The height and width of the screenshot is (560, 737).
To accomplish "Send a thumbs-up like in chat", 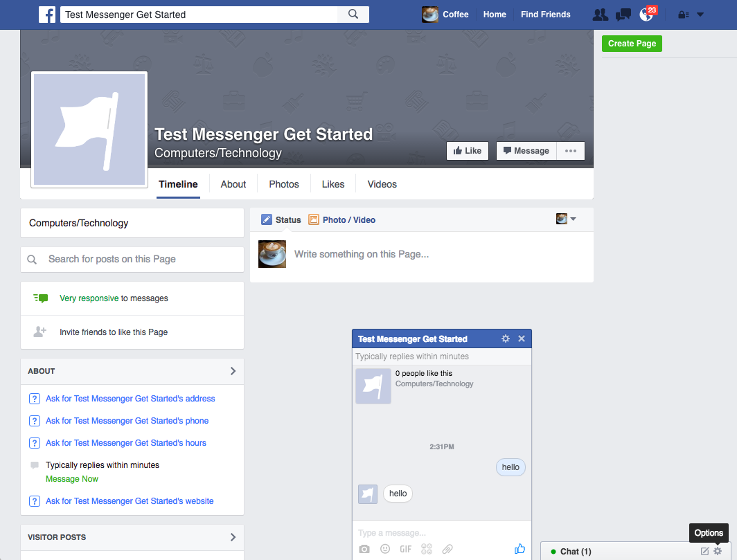I will (520, 548).
